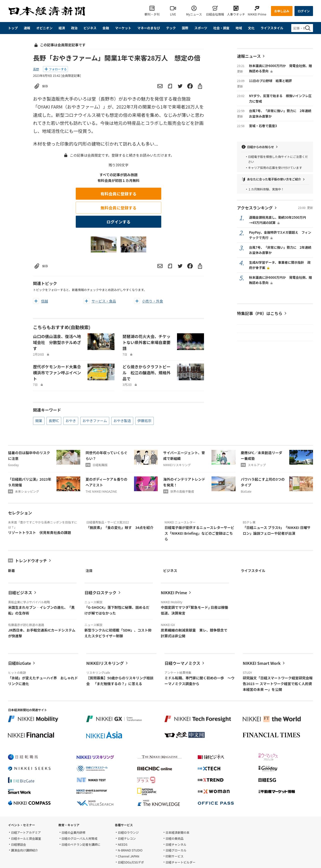Expand 日経からのお知らせ chevron

[276, 147]
